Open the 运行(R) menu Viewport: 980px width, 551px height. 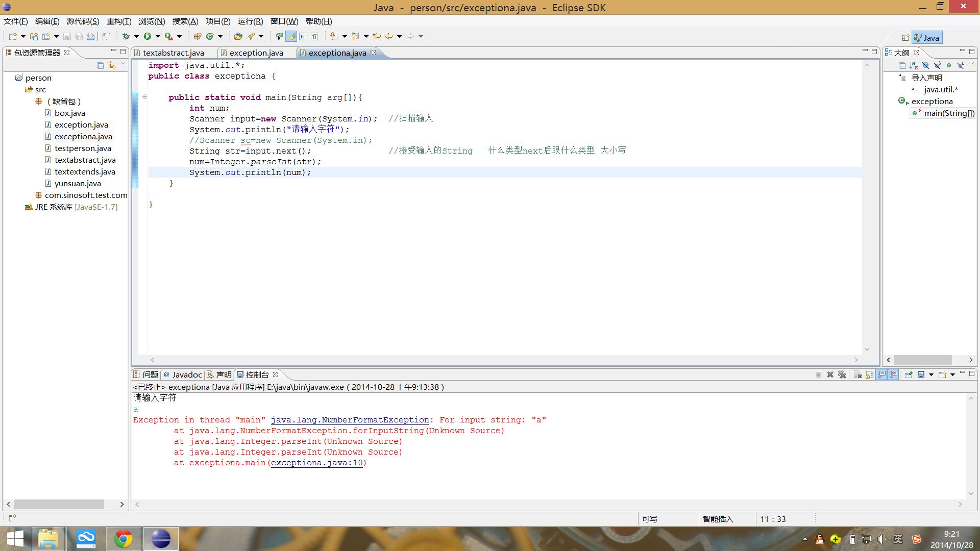tap(250, 21)
